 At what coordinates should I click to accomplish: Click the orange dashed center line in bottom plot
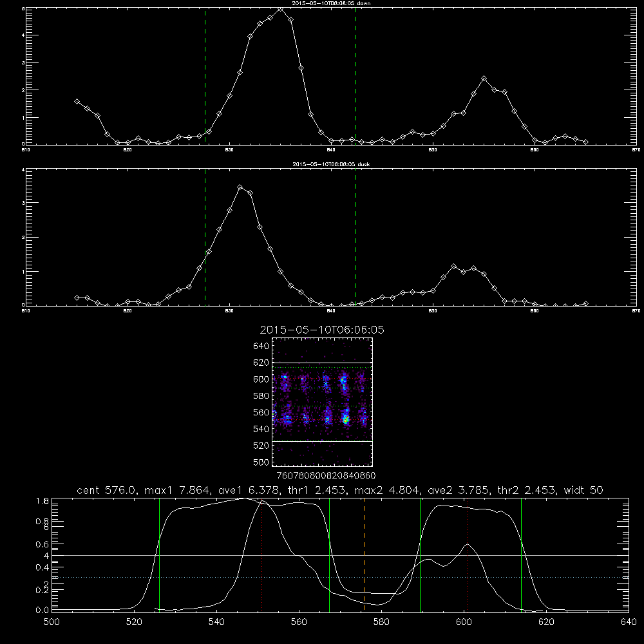pos(365,554)
